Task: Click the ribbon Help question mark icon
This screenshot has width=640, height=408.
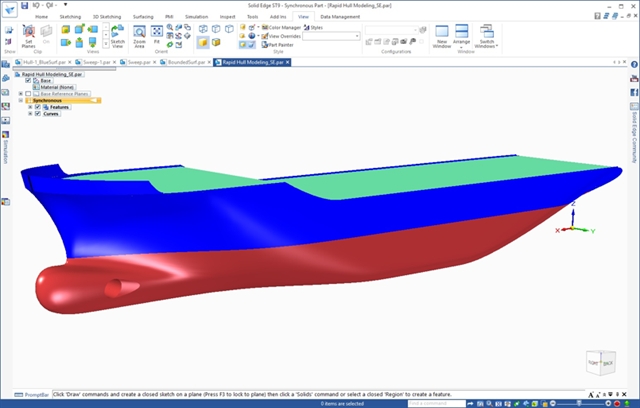Action: coord(598,16)
